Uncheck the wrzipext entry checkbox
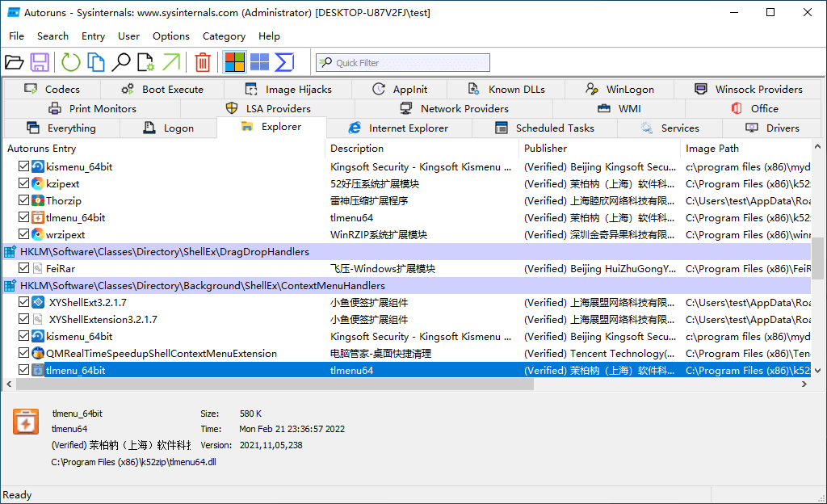 tap(23, 234)
